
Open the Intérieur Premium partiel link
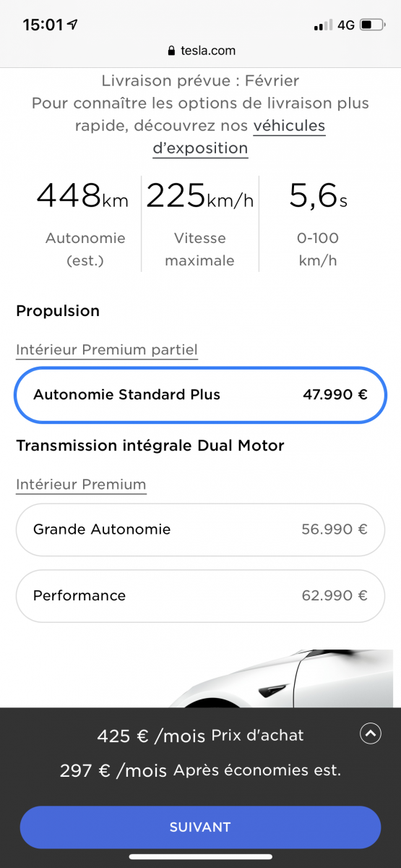(x=107, y=350)
